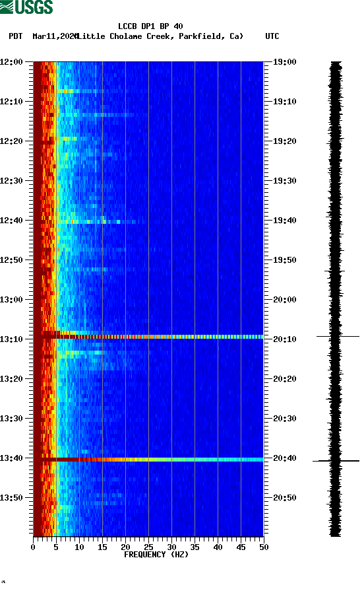Click the '12:30' PDT time label
Screen dimensions: 364x589
coord(12,181)
